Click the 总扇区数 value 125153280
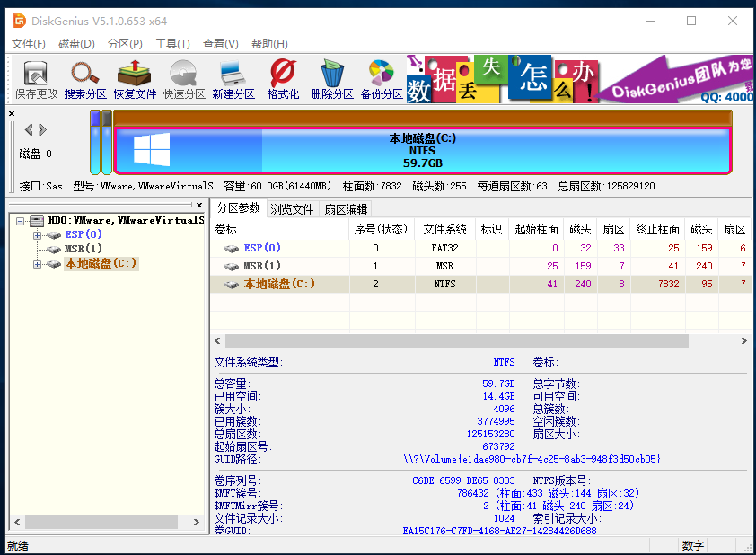Image resolution: width=756 pixels, height=555 pixels. (490, 434)
